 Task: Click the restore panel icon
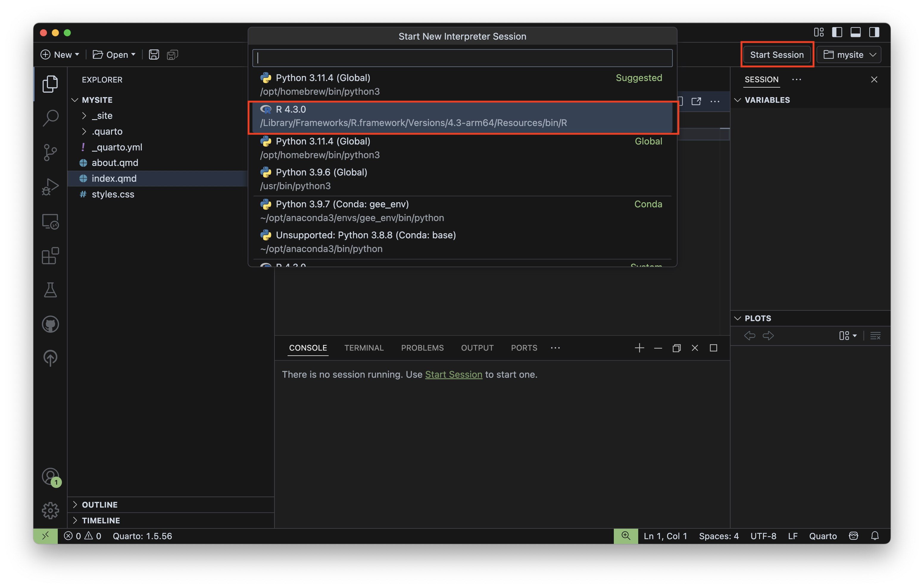pyautogui.click(x=677, y=348)
